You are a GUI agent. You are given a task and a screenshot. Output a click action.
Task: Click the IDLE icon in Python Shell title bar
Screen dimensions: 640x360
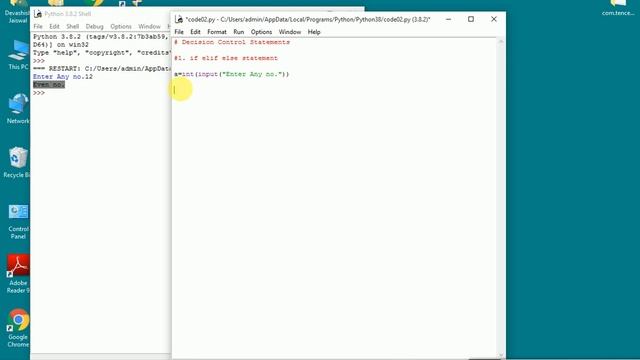pos(38,14)
